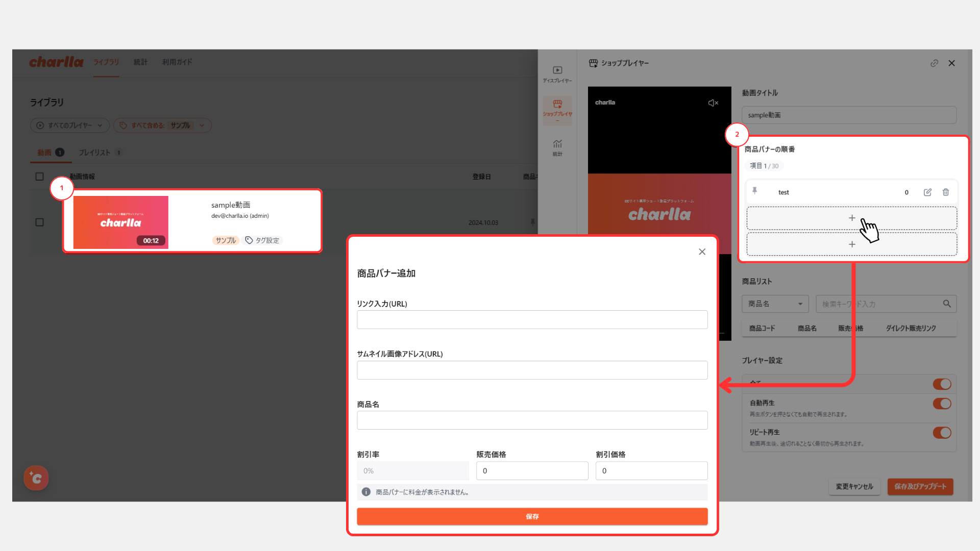Unmute the video preview speaker icon

pyautogui.click(x=713, y=103)
